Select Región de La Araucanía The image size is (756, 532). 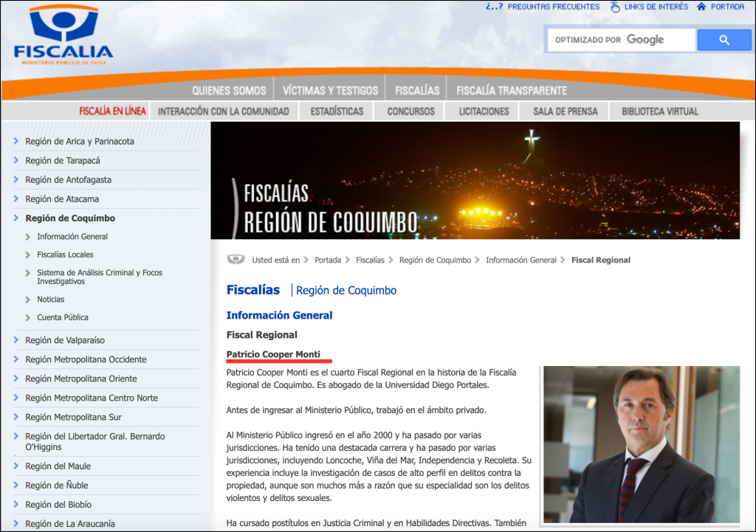(x=70, y=524)
